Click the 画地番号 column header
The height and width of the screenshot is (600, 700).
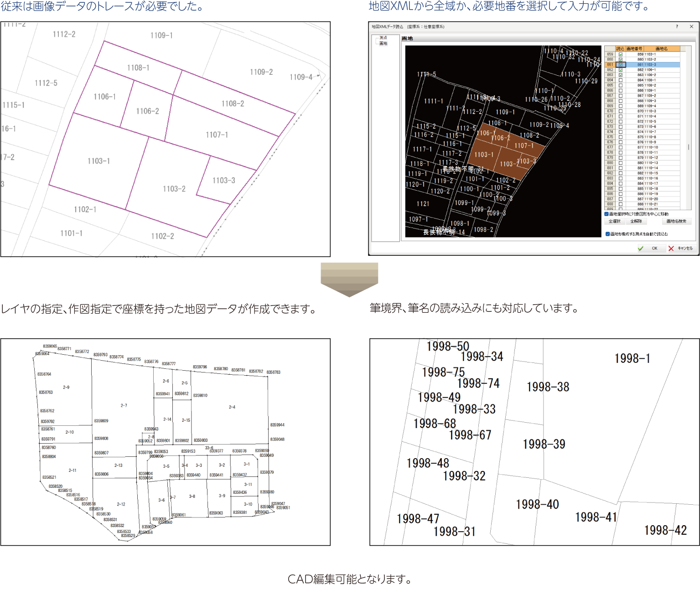click(634, 49)
